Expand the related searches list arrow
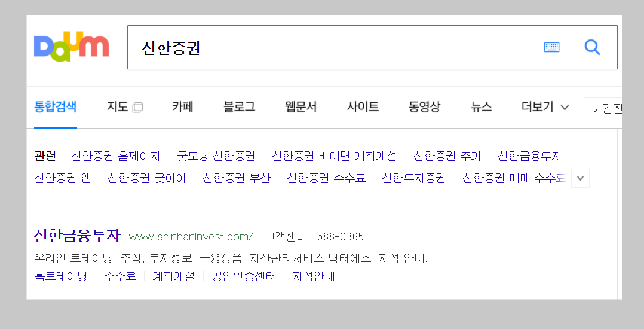 580,178
